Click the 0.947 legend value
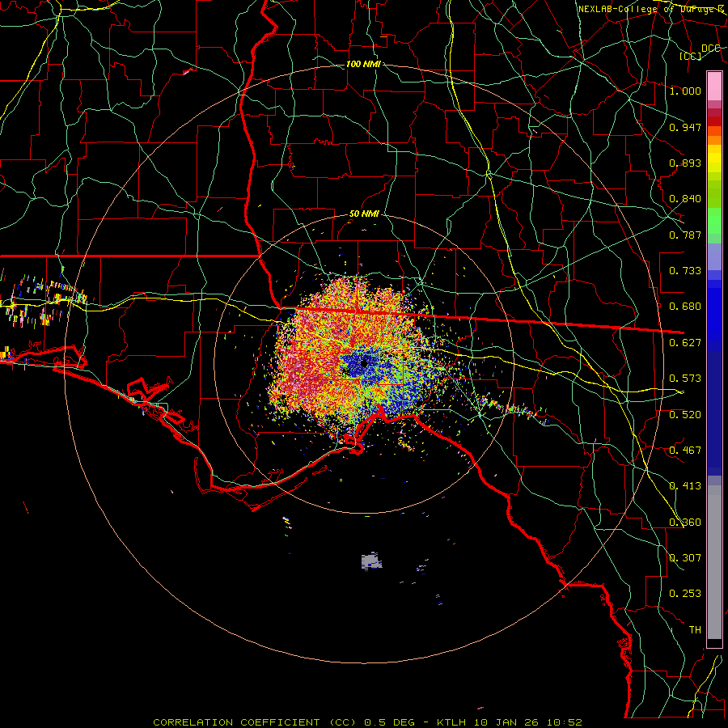The height and width of the screenshot is (728, 728). (685, 127)
